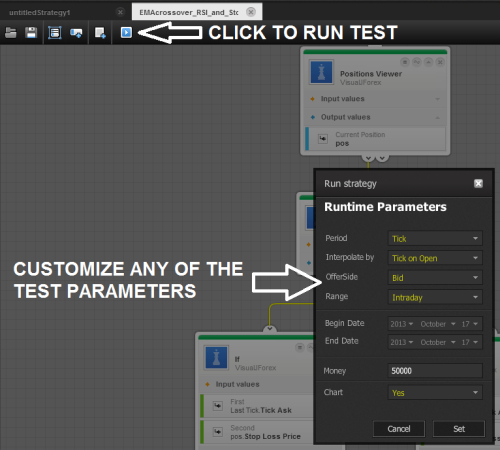Open Interpolate by dropdown showing Tick on Open

(x=435, y=258)
